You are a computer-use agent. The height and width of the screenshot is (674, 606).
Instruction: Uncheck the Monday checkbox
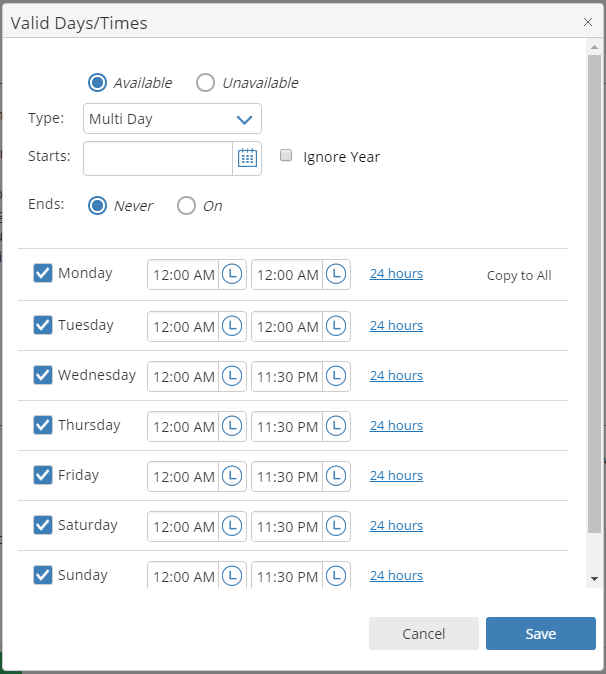pos(43,274)
